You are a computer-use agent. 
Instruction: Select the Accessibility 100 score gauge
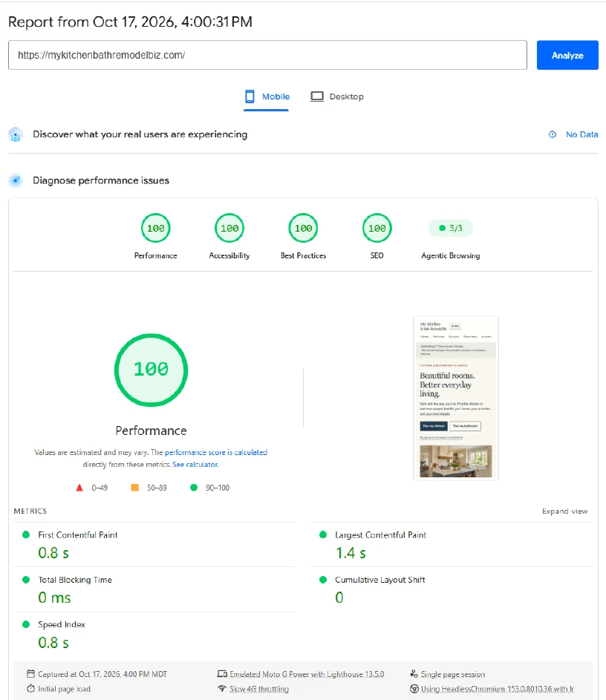point(229,228)
